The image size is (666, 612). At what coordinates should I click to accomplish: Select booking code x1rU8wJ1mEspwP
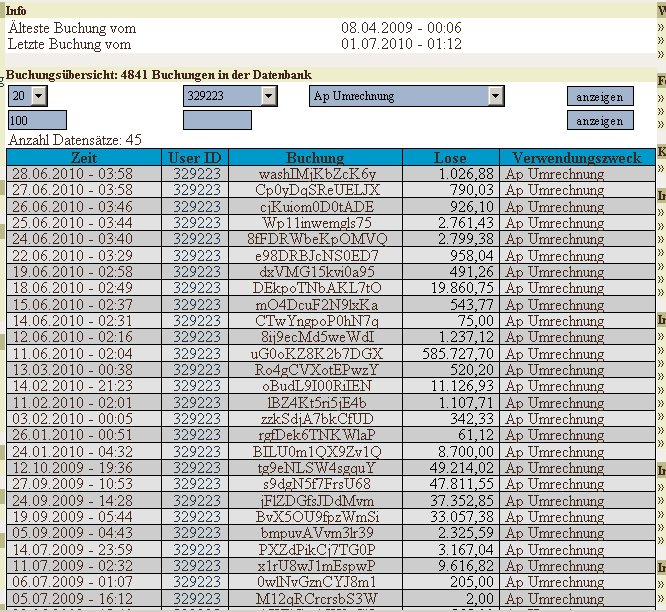pos(317,566)
